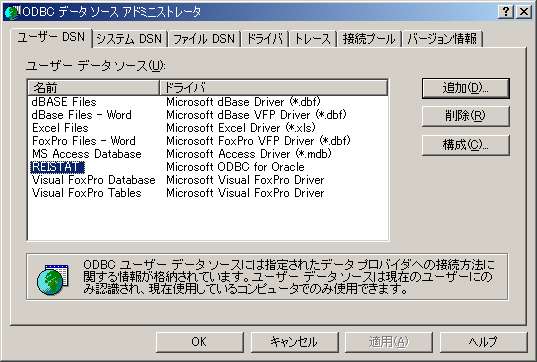
Task: Switch to the トレース tab
Action: [x=313, y=39]
